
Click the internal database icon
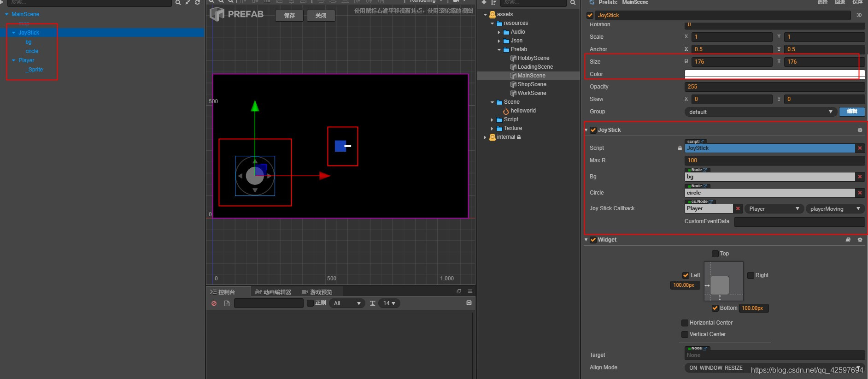(493, 137)
